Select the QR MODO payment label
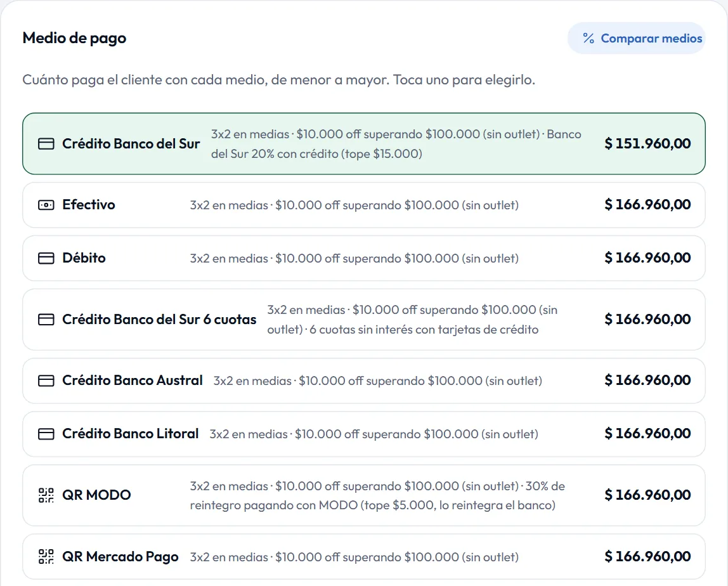 pyautogui.click(x=96, y=495)
